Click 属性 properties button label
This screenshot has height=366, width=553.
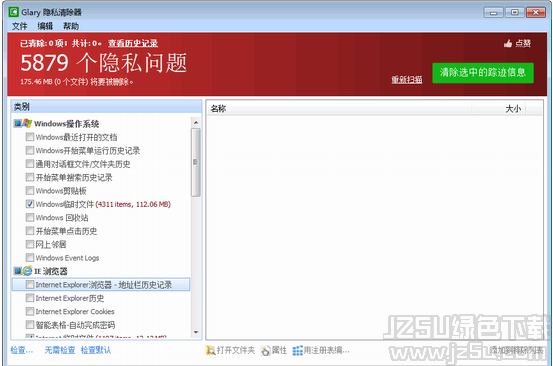coord(279,350)
